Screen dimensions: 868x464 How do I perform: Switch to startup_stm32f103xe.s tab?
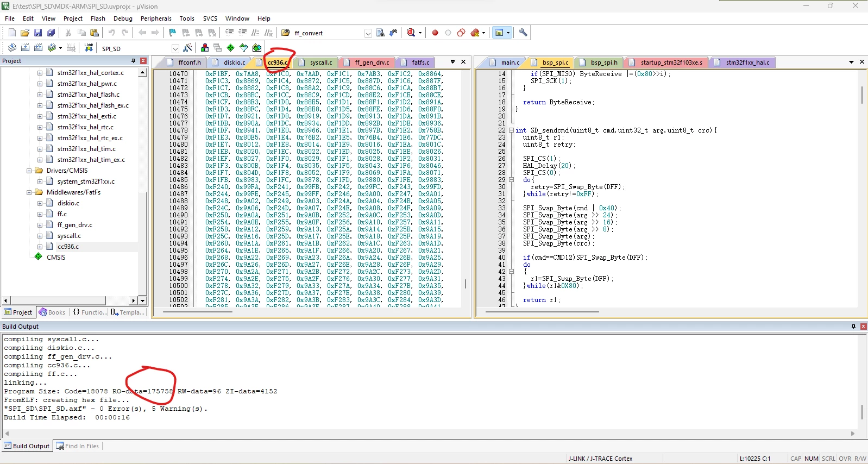click(x=666, y=62)
